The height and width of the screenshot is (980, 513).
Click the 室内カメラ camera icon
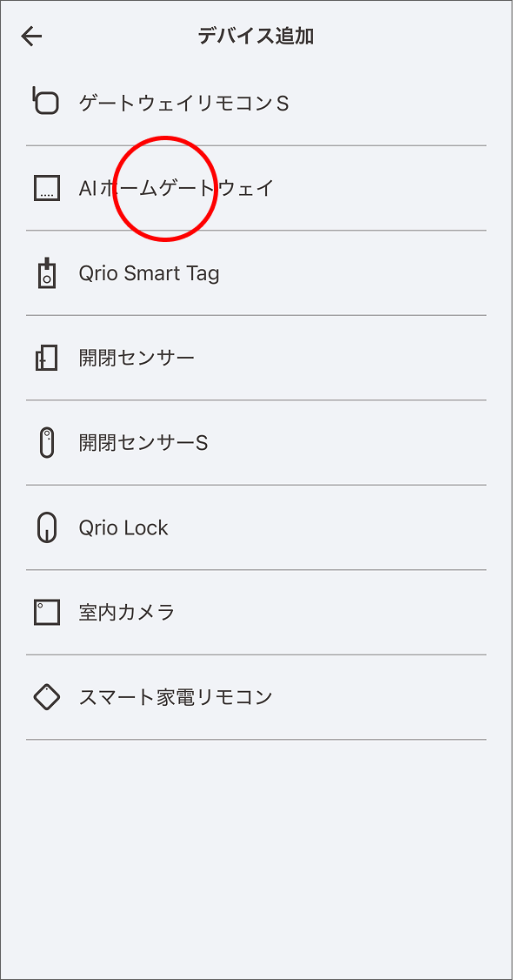click(x=45, y=612)
